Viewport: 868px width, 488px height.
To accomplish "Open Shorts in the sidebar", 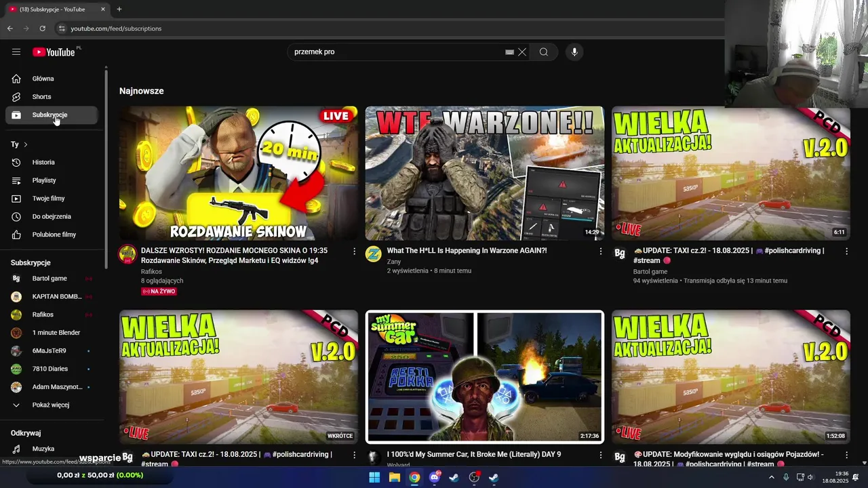I will (x=52, y=97).
